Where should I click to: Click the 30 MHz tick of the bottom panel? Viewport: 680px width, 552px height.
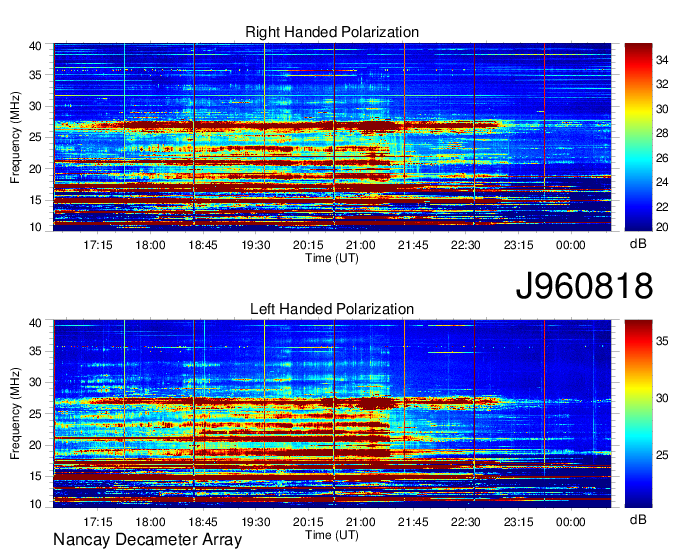35,382
